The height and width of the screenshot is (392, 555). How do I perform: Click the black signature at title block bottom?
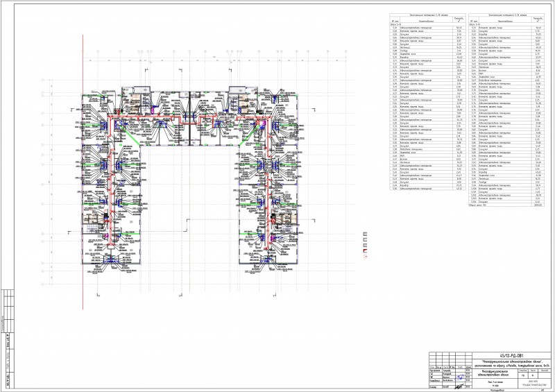point(461,386)
